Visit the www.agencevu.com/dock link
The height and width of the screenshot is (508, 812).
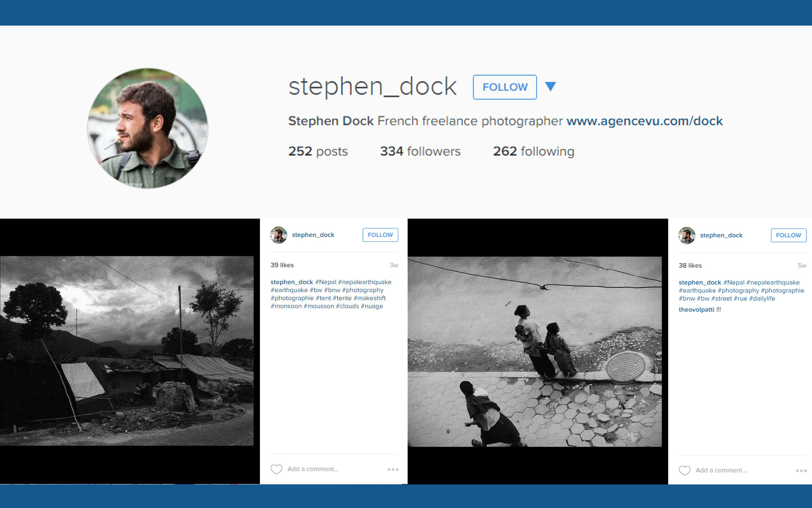(644, 121)
